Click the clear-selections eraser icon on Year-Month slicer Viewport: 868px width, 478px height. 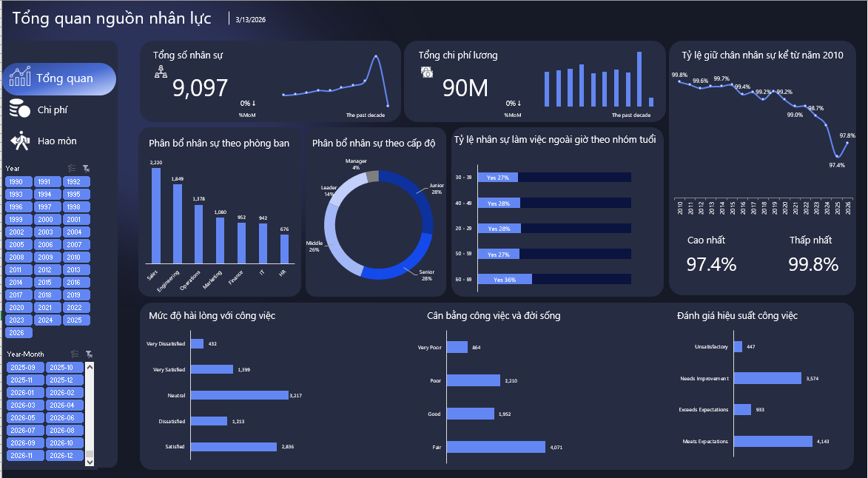tap(90, 354)
